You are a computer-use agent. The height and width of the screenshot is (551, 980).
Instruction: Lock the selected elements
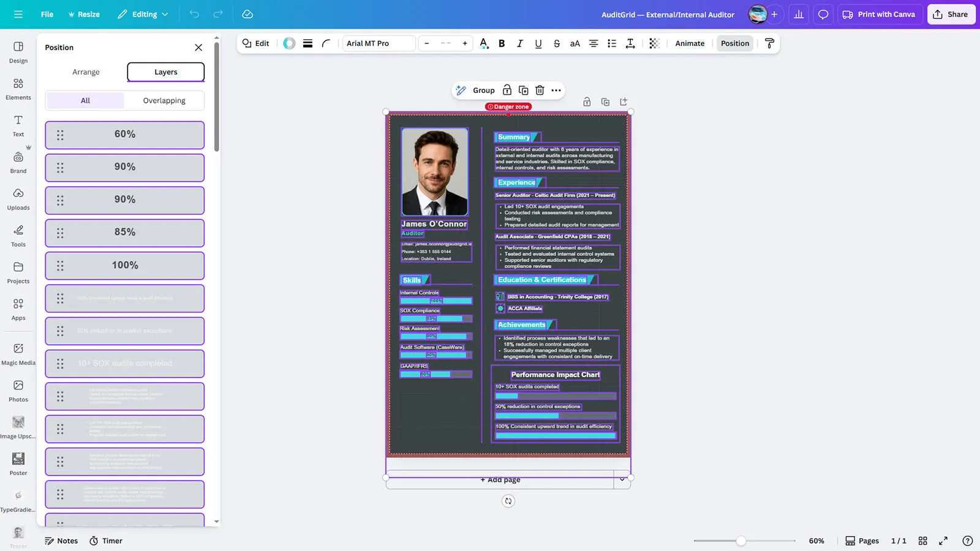point(507,91)
